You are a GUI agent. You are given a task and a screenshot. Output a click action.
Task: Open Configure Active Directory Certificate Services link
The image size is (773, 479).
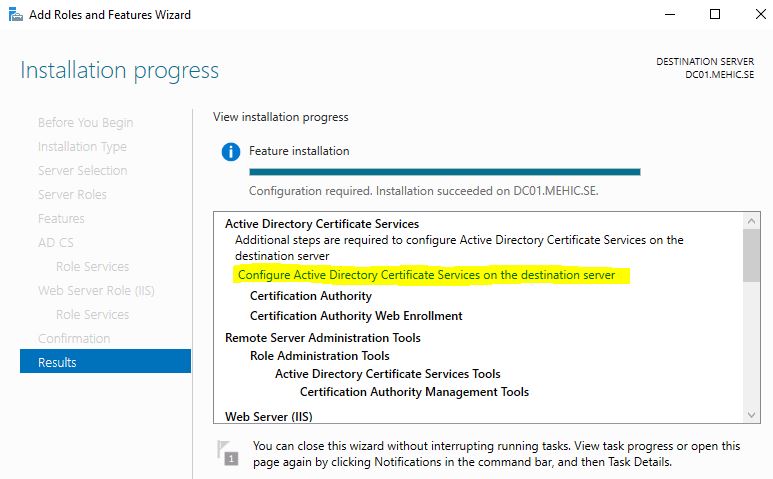(426, 275)
